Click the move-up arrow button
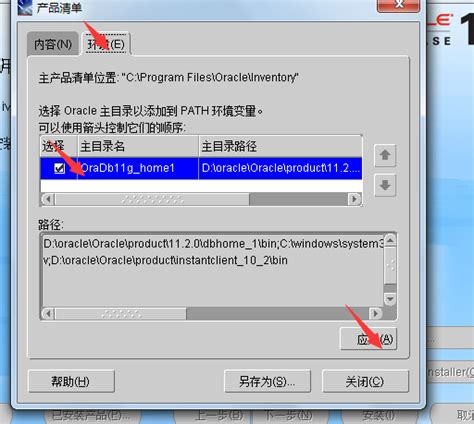 click(x=385, y=155)
